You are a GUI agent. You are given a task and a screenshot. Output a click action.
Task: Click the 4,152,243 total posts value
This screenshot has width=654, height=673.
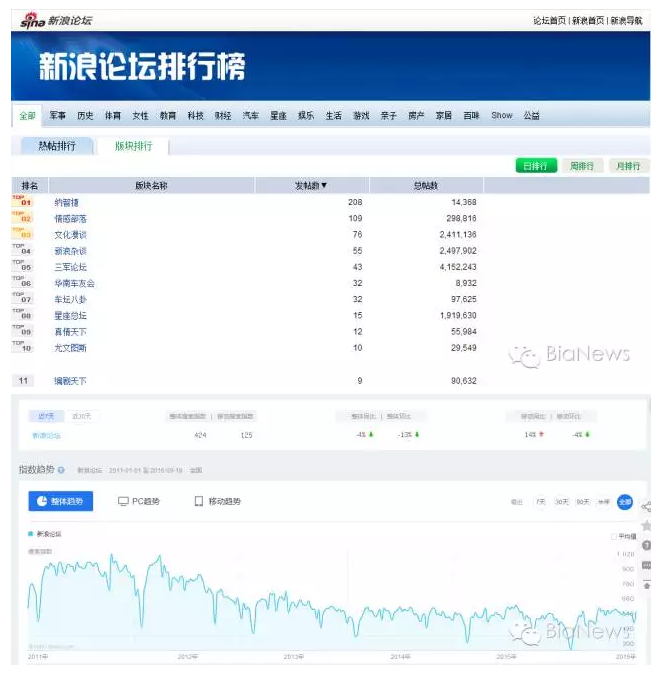point(458,267)
